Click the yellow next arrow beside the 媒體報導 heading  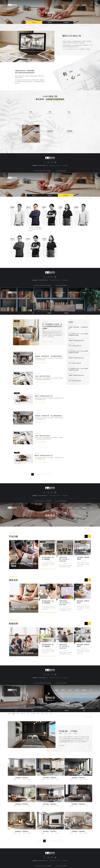[x=89, y=623]
